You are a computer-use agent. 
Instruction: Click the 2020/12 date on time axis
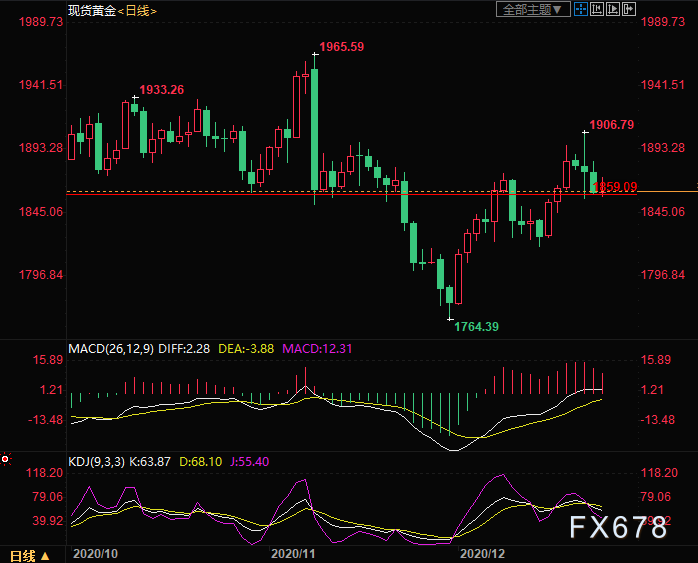[x=481, y=553]
